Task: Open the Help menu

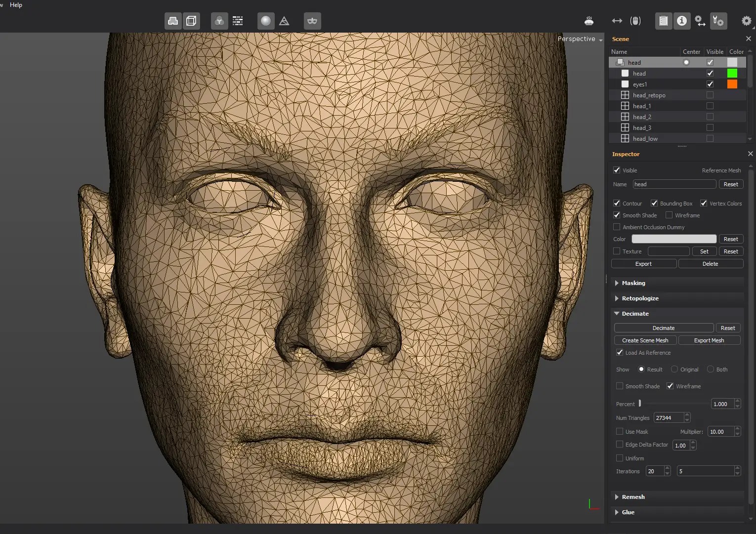Action: point(16,5)
